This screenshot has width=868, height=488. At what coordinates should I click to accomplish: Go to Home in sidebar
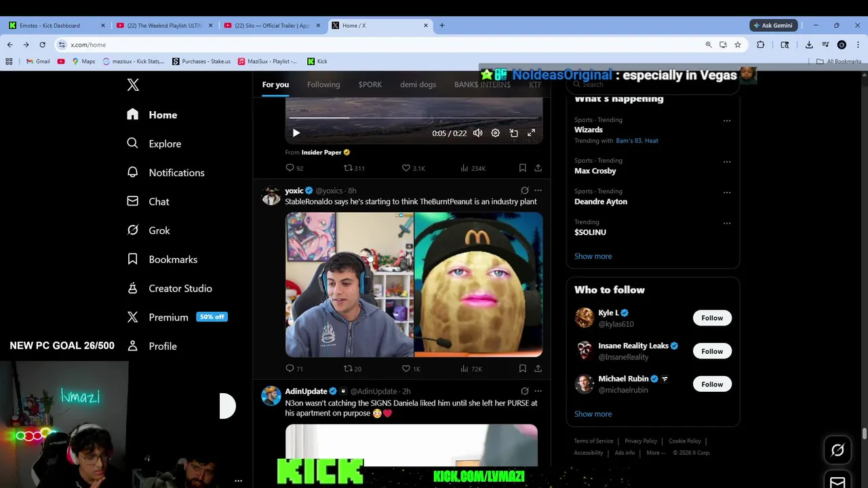point(153,115)
